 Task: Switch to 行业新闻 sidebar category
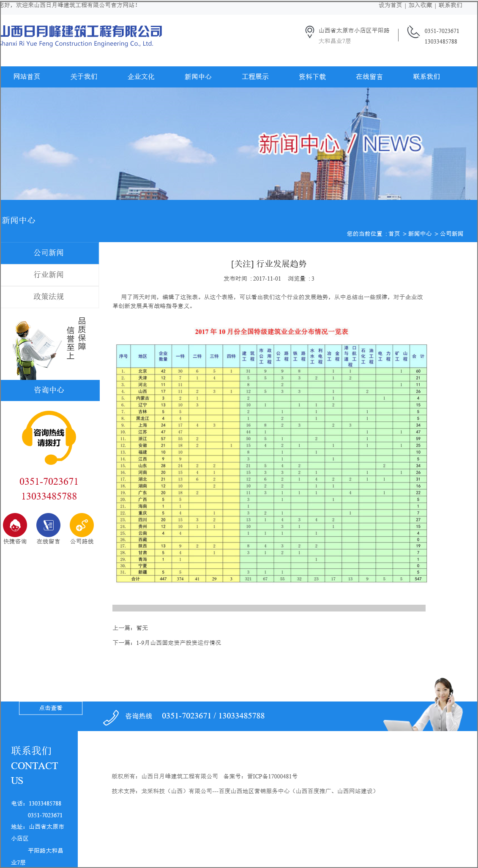click(49, 275)
